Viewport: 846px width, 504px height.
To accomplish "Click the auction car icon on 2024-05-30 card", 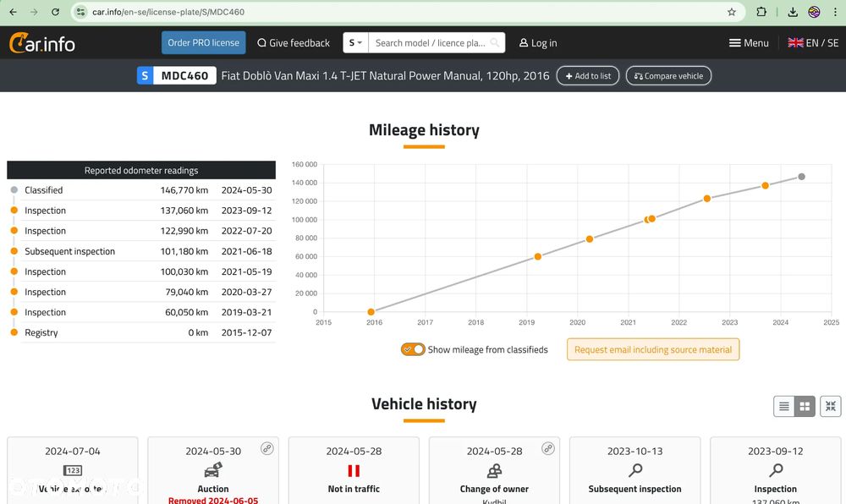I will click(x=213, y=470).
